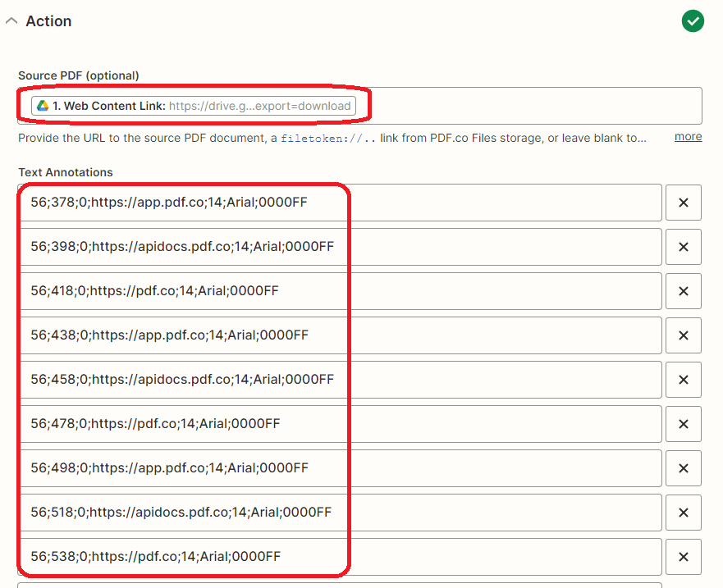Click the X icon next to annotation 56;458
The width and height of the screenshot is (723, 588).
coord(684,380)
